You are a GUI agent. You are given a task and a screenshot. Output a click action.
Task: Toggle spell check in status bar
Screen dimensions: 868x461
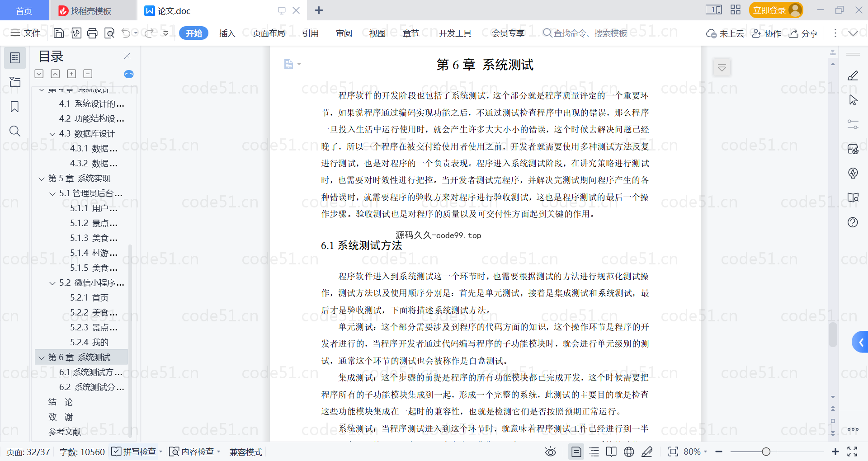(137, 452)
